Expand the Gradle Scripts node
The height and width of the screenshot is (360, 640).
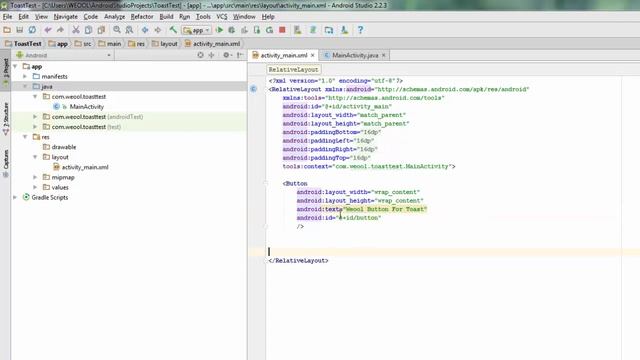coord(15,198)
